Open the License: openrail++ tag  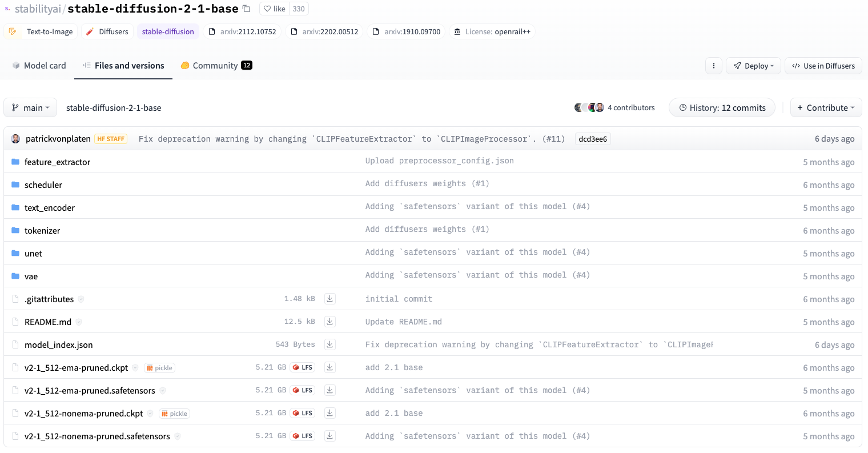[x=492, y=31]
